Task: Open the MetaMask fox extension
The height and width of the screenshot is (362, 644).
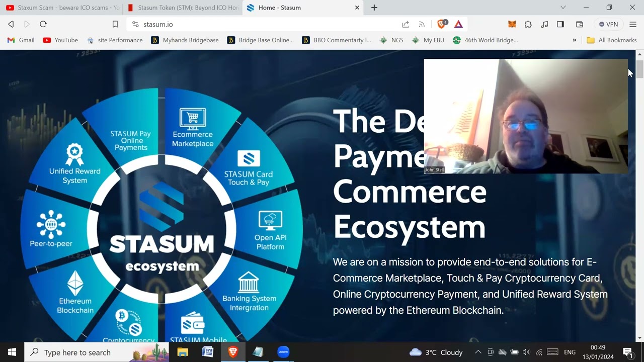Action: [x=512, y=24]
